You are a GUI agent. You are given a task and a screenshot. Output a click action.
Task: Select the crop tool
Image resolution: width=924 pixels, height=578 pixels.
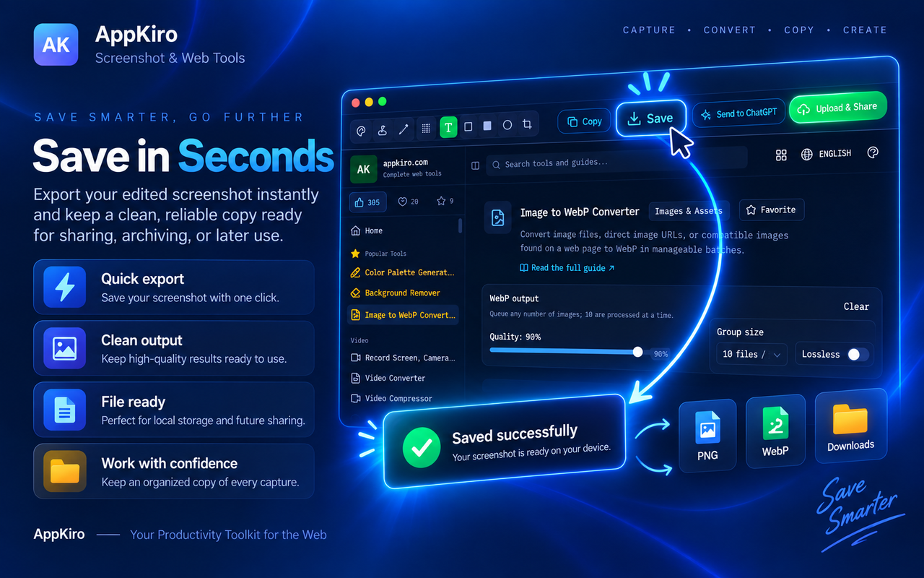pos(528,124)
